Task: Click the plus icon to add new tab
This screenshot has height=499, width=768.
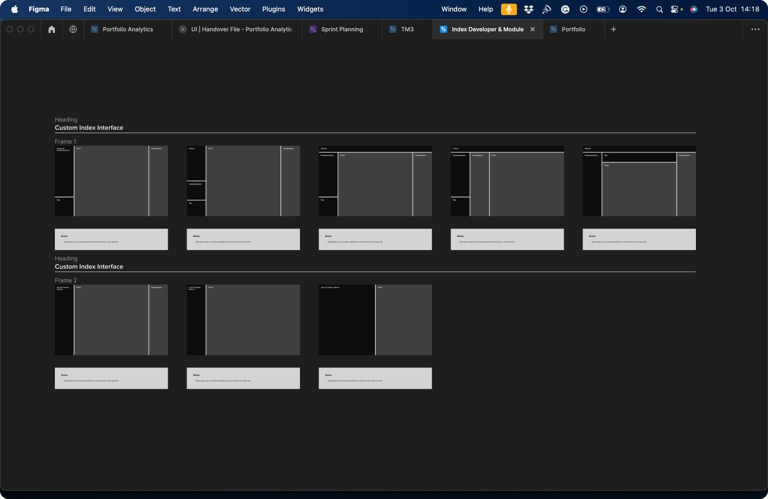Action: pos(613,30)
